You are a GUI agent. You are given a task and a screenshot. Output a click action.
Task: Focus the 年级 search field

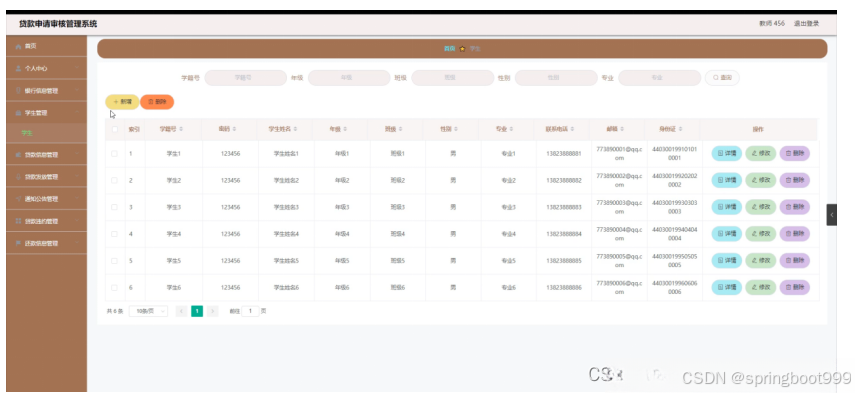tap(349, 78)
